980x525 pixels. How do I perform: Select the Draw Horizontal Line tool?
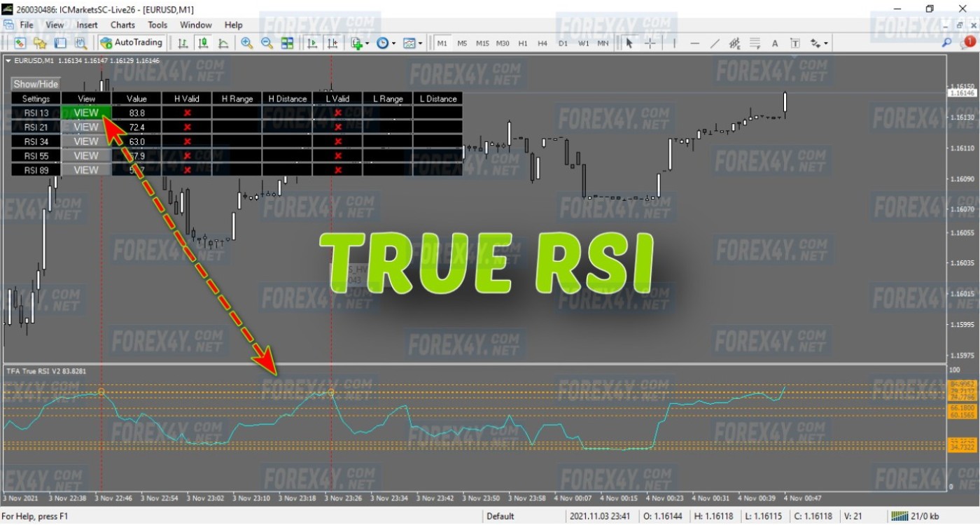pos(694,43)
